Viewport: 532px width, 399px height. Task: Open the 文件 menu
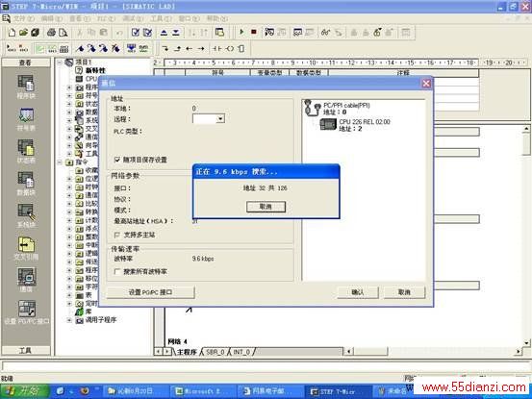point(23,18)
